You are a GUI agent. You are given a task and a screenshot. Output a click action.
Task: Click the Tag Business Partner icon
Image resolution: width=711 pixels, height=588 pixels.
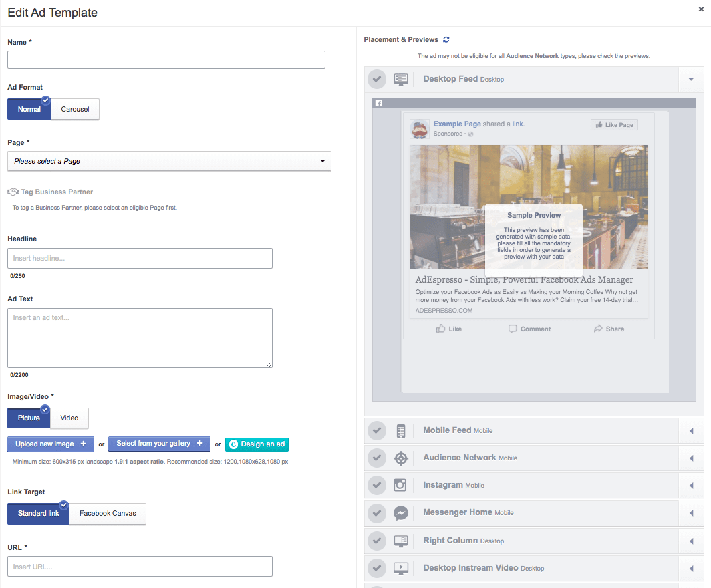[x=13, y=191]
